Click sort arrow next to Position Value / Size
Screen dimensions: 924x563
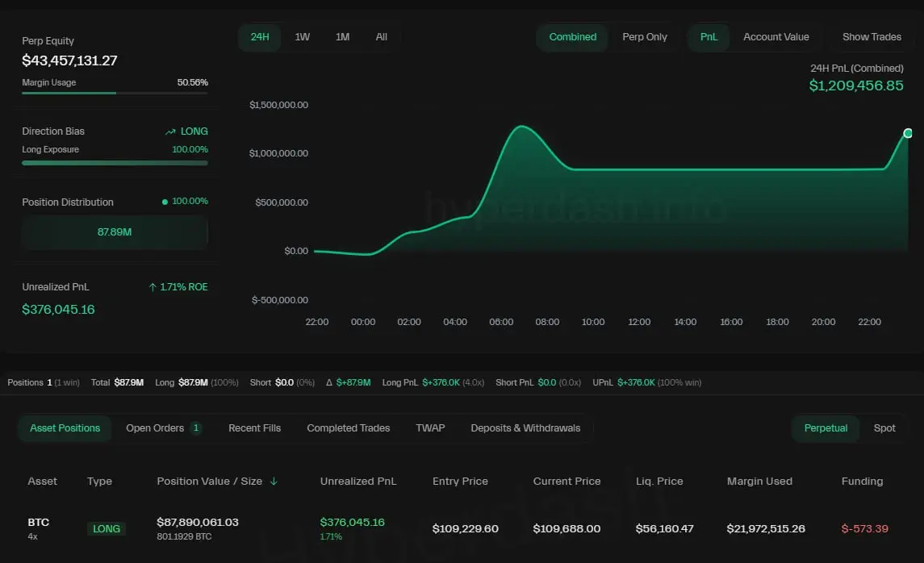pos(274,482)
